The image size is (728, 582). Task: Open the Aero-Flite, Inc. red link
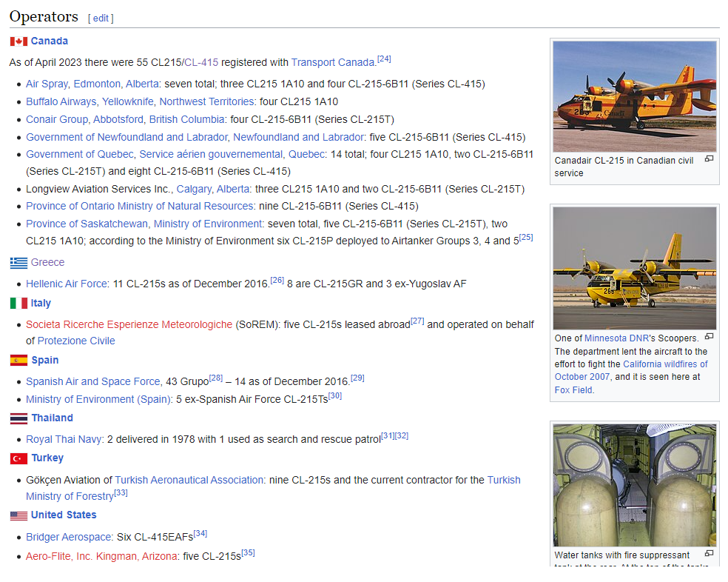point(58,556)
